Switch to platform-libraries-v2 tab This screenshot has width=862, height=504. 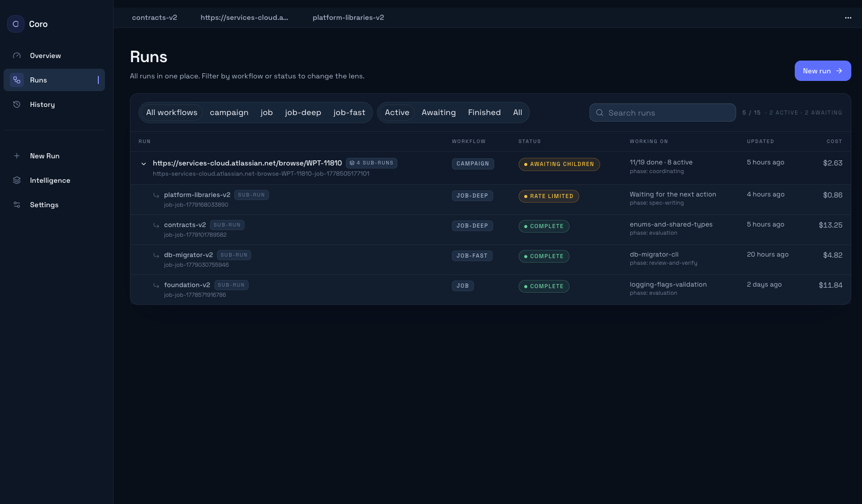[x=348, y=17]
